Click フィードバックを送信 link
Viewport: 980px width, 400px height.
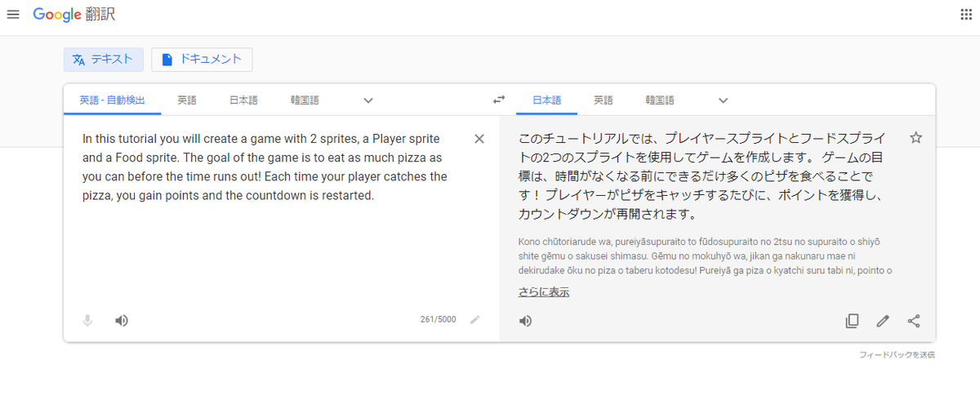(x=897, y=354)
